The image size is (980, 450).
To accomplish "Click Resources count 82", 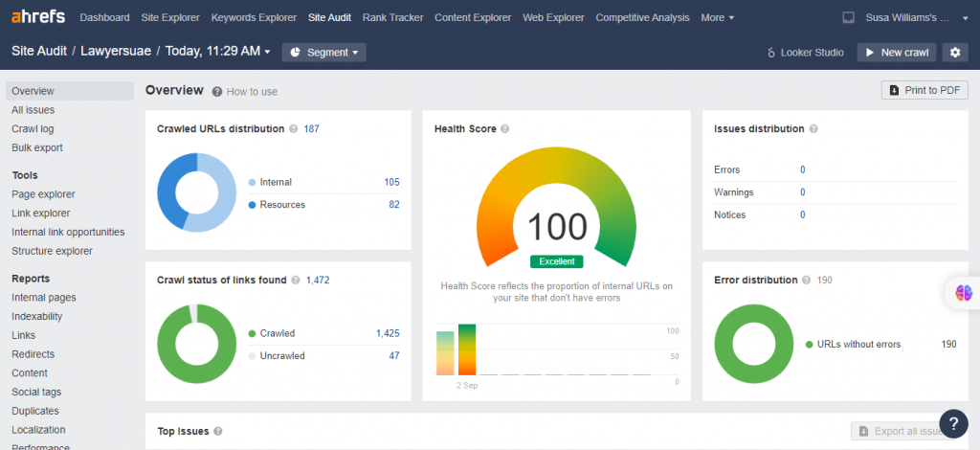I will point(393,204).
